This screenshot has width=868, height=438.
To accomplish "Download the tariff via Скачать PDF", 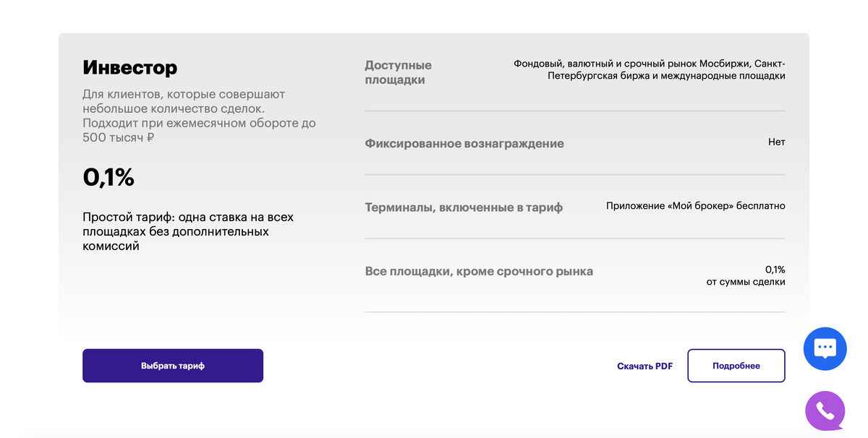I will 644,366.
